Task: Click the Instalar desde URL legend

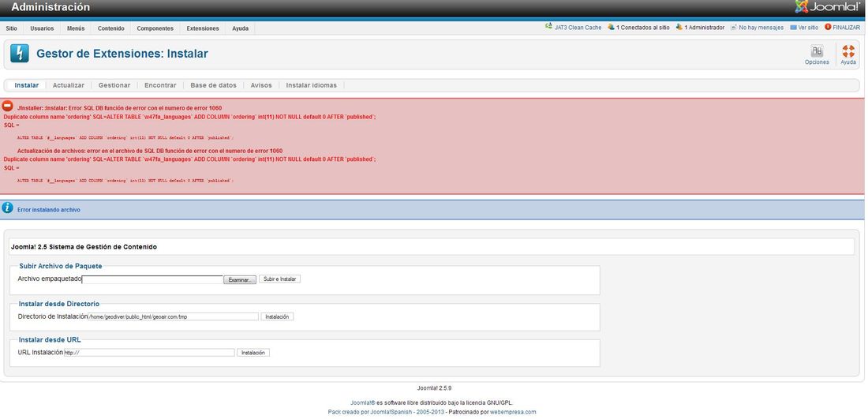Action: 50,340
